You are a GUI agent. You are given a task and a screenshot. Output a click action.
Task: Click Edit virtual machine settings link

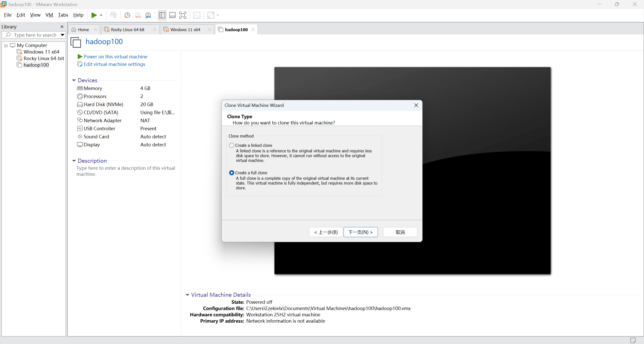click(x=114, y=64)
